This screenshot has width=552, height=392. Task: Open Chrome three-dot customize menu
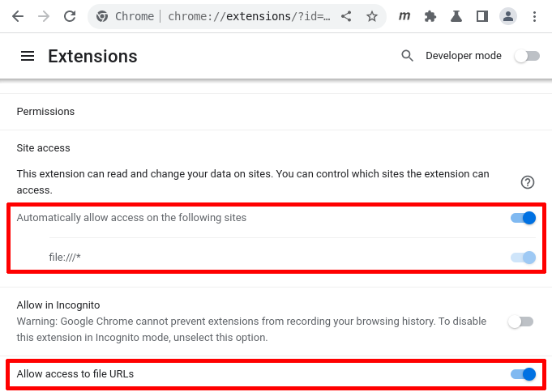tap(534, 16)
